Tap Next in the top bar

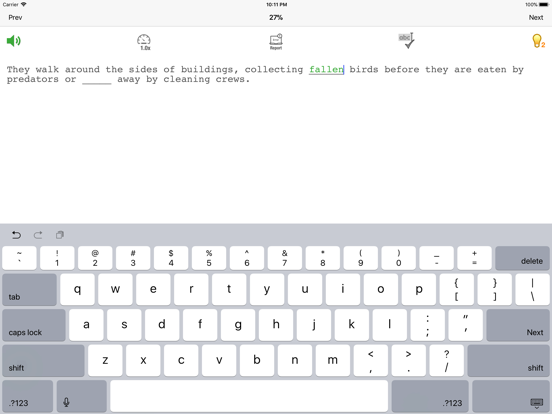click(x=536, y=18)
